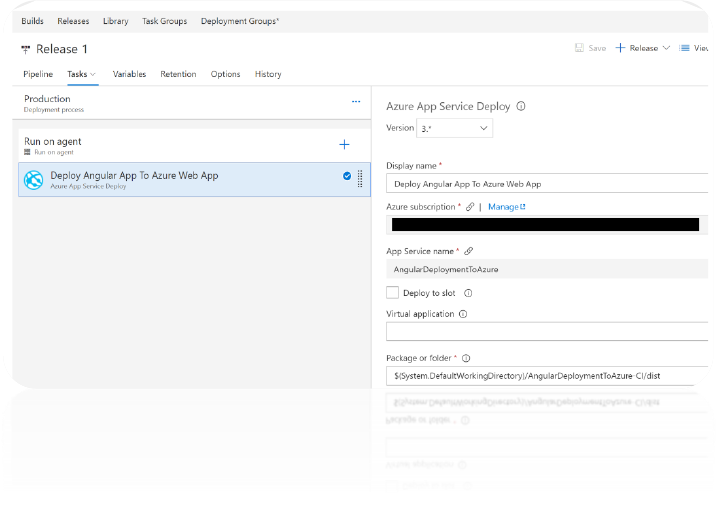This screenshot has height=517, width=716.
Task: Open the Production stage ellipsis menu
Action: 356,102
